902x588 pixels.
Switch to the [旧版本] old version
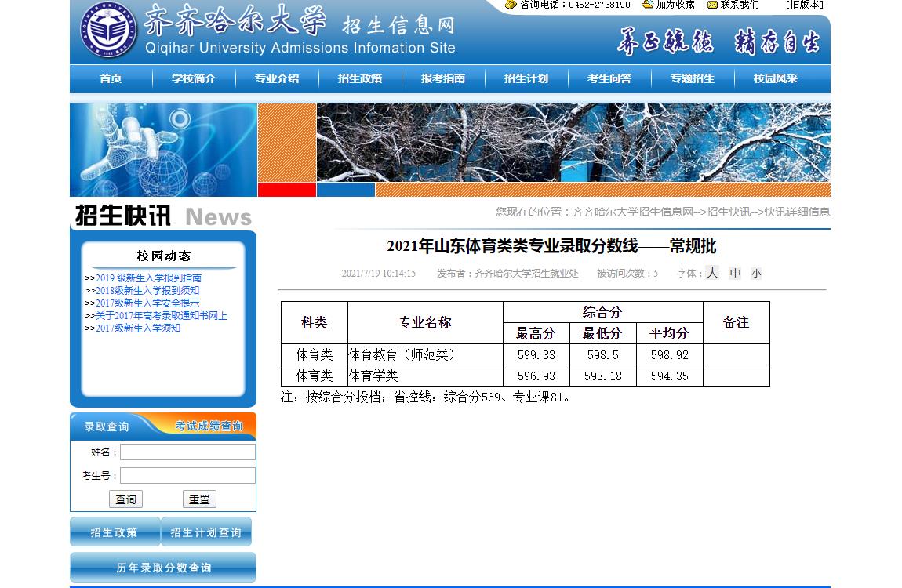coord(804,5)
